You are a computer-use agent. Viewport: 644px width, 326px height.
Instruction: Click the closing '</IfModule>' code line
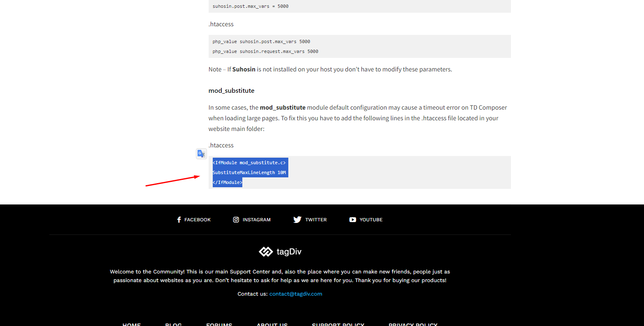pos(228,182)
